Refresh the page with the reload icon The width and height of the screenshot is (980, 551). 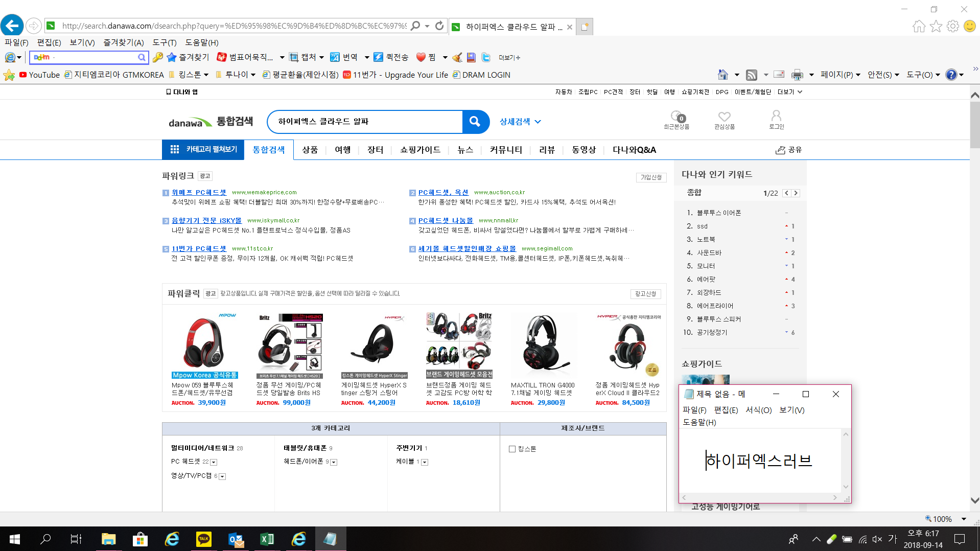click(439, 26)
